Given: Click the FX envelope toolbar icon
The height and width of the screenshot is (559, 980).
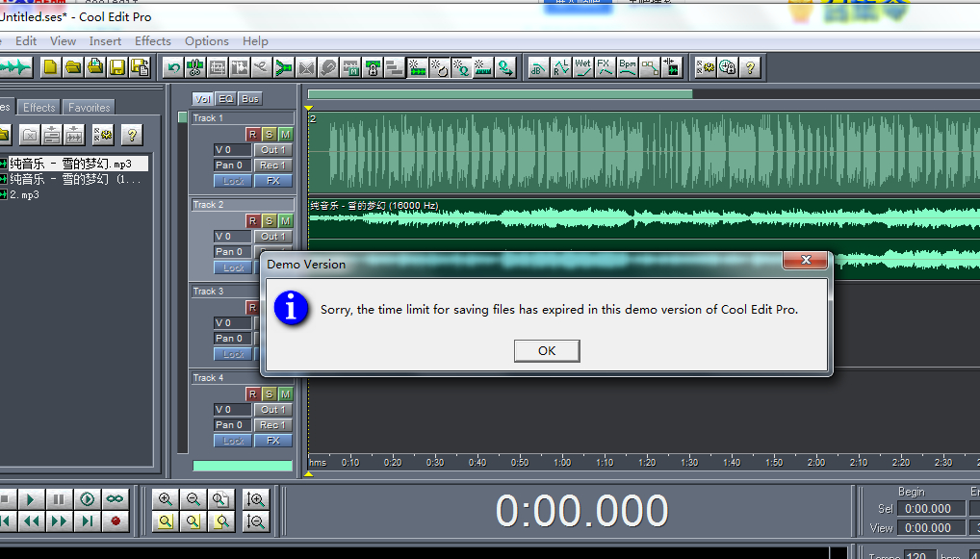Looking at the screenshot, I should click(605, 66).
